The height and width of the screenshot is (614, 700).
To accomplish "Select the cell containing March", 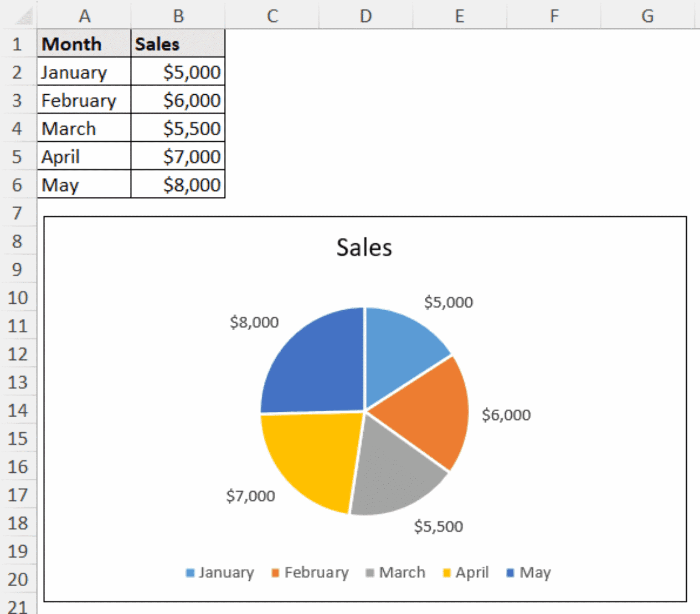I will pyautogui.click(x=83, y=128).
